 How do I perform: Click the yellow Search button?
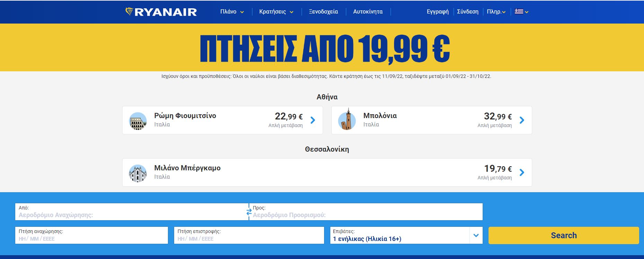coord(564,235)
